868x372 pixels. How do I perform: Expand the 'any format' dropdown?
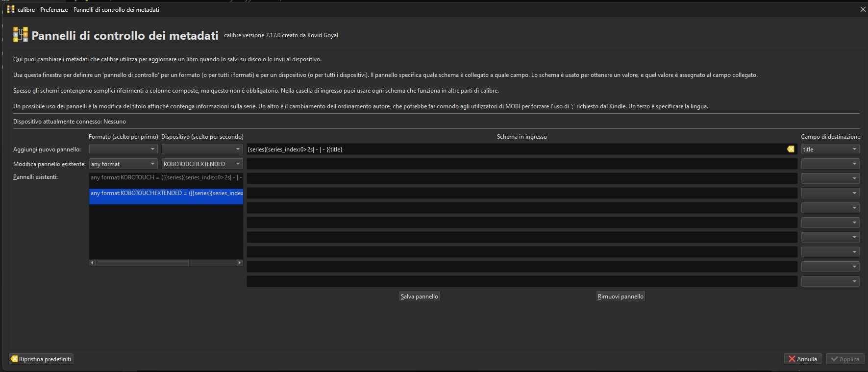point(123,164)
